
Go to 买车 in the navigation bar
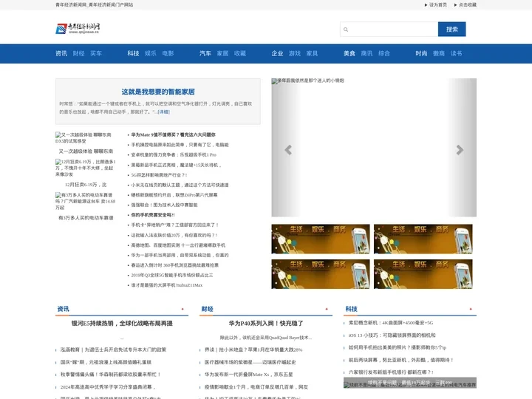tap(96, 53)
